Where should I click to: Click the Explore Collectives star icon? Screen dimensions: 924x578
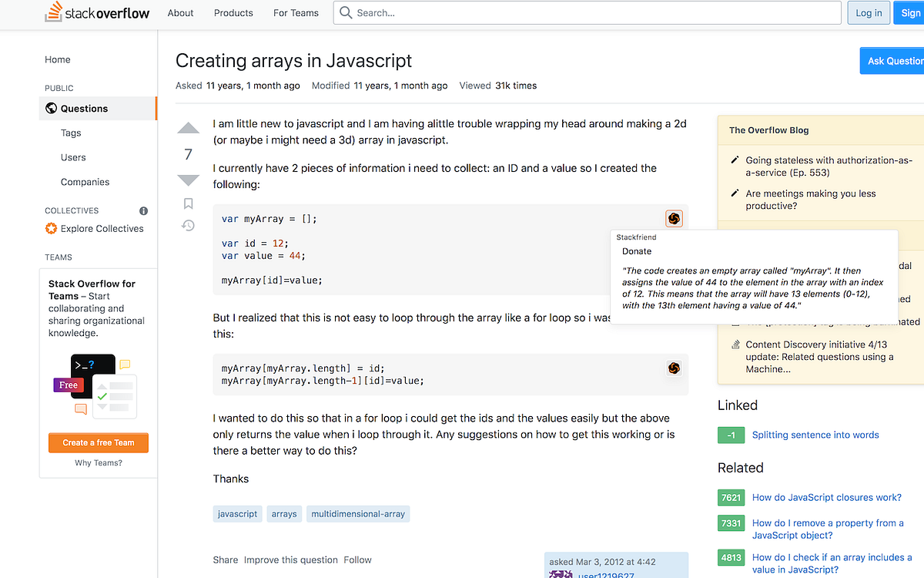click(x=51, y=228)
